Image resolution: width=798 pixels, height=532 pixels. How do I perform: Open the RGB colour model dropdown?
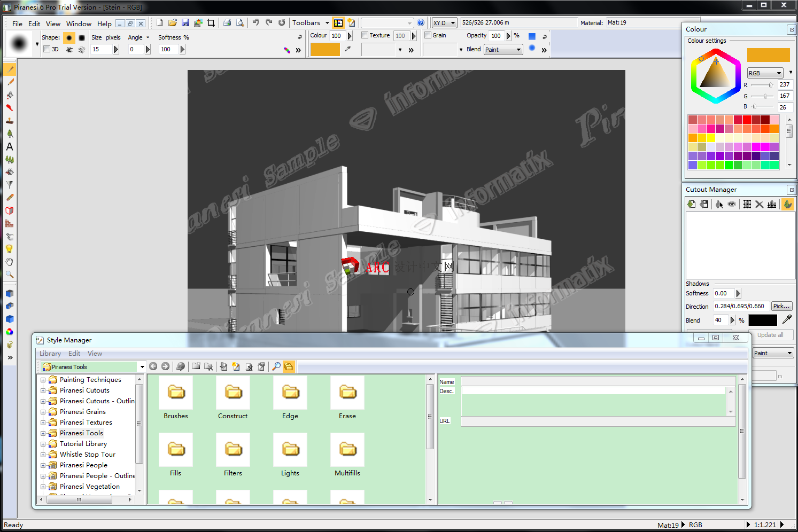click(765, 73)
